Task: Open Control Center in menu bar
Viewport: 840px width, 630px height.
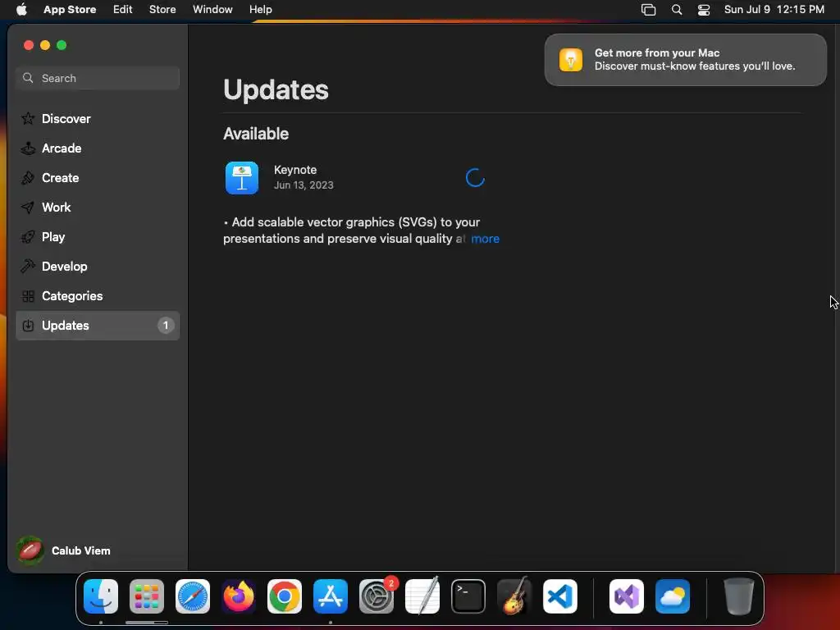Action: (703, 10)
